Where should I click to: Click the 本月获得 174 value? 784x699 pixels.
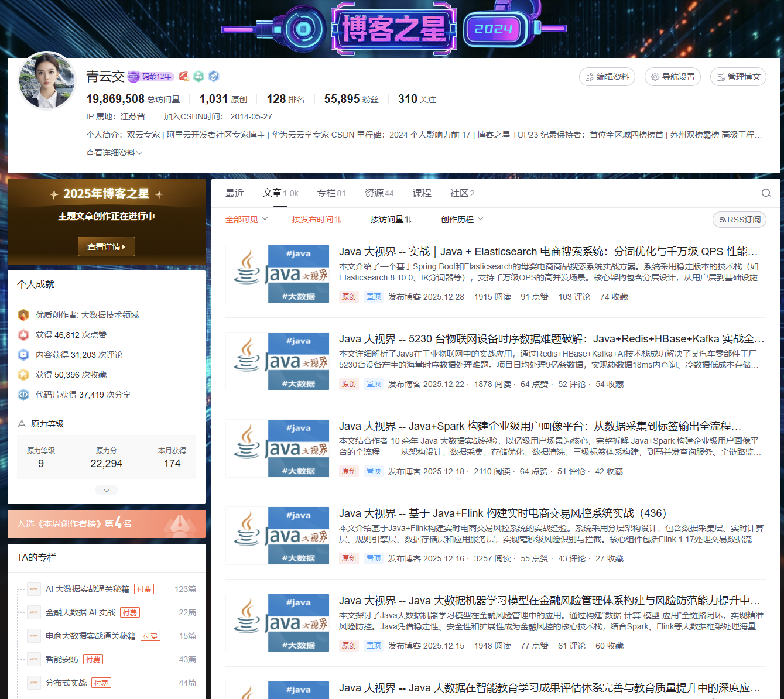[172, 464]
